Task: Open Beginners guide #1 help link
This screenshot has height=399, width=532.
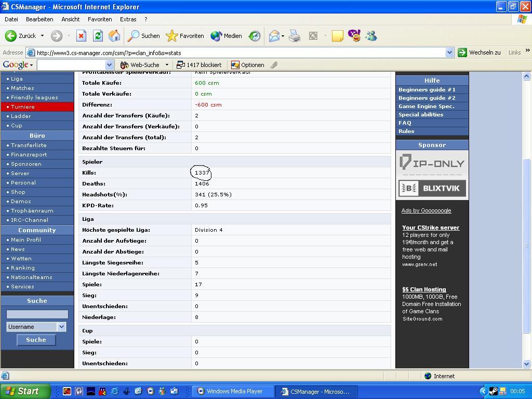Action: point(427,89)
